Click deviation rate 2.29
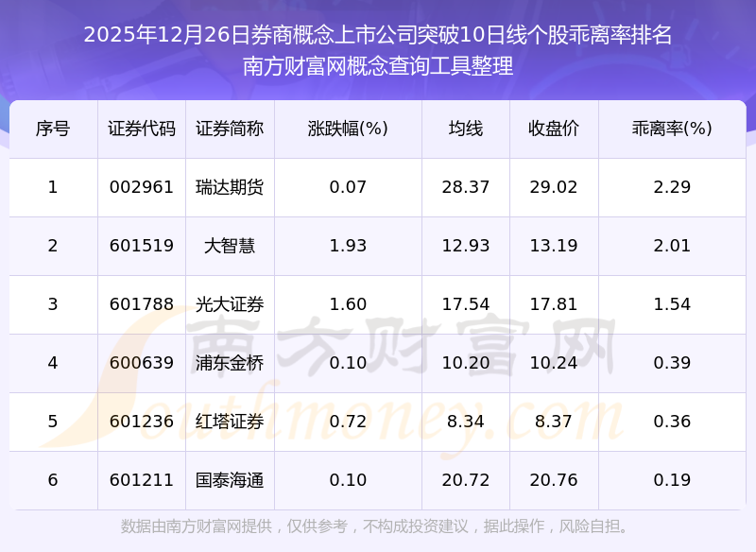The width and height of the screenshot is (756, 552). (672, 187)
